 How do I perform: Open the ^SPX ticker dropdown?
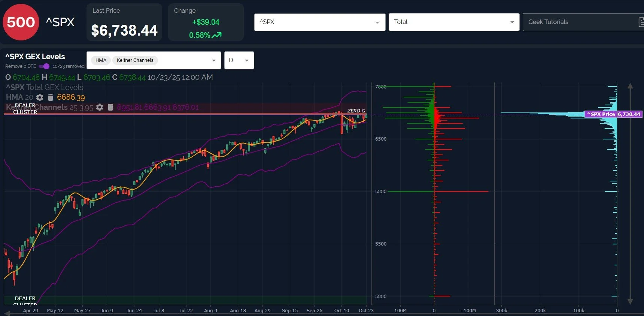tap(320, 22)
